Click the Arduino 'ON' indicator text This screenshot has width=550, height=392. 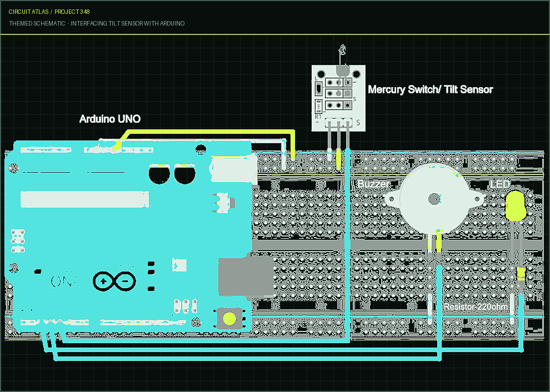(x=63, y=281)
